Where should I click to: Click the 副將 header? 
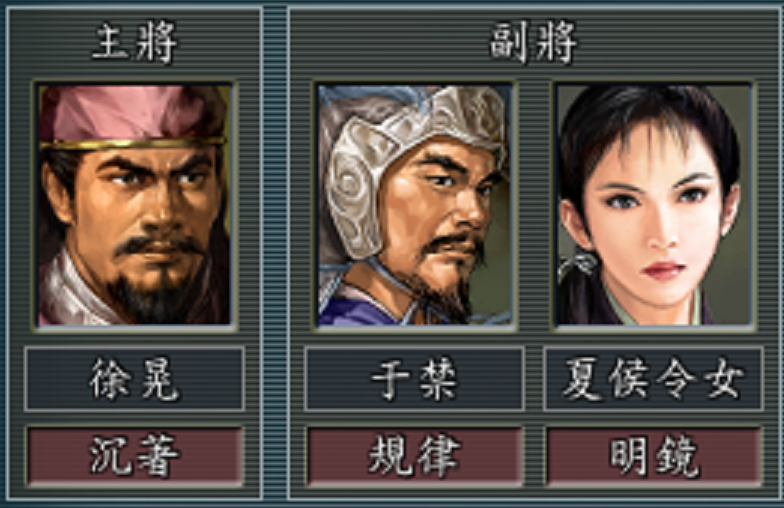click(x=533, y=44)
